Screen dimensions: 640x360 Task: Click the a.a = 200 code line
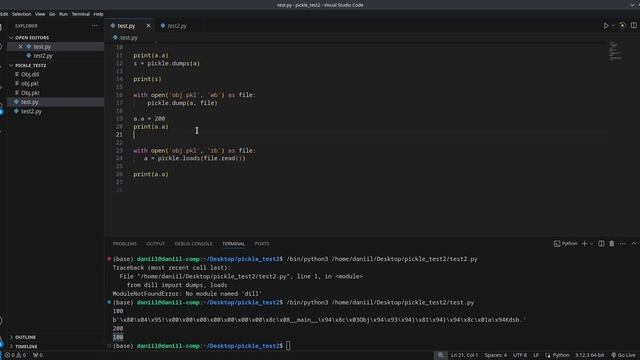pos(149,119)
